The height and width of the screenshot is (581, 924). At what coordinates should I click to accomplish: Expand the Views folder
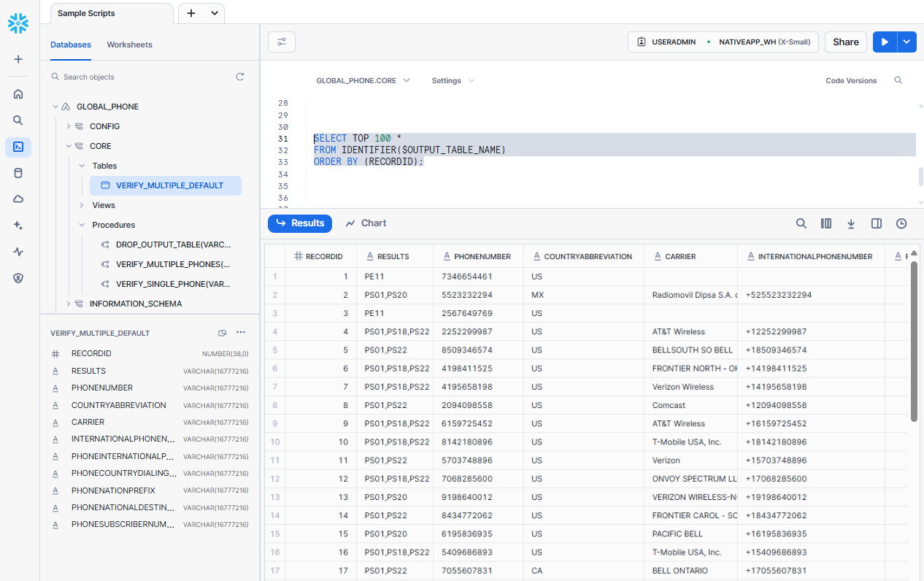[82, 205]
